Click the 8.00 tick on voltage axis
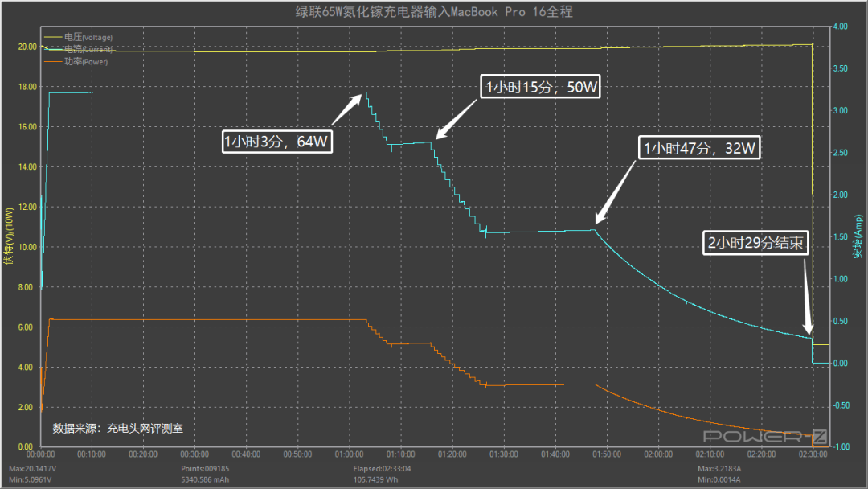The height and width of the screenshot is (489, 868). coord(26,287)
